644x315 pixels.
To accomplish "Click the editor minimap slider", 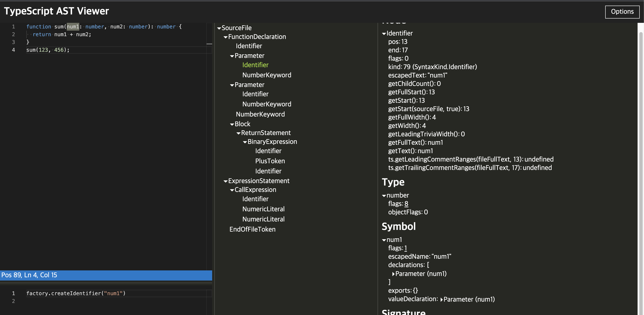I will (x=209, y=44).
